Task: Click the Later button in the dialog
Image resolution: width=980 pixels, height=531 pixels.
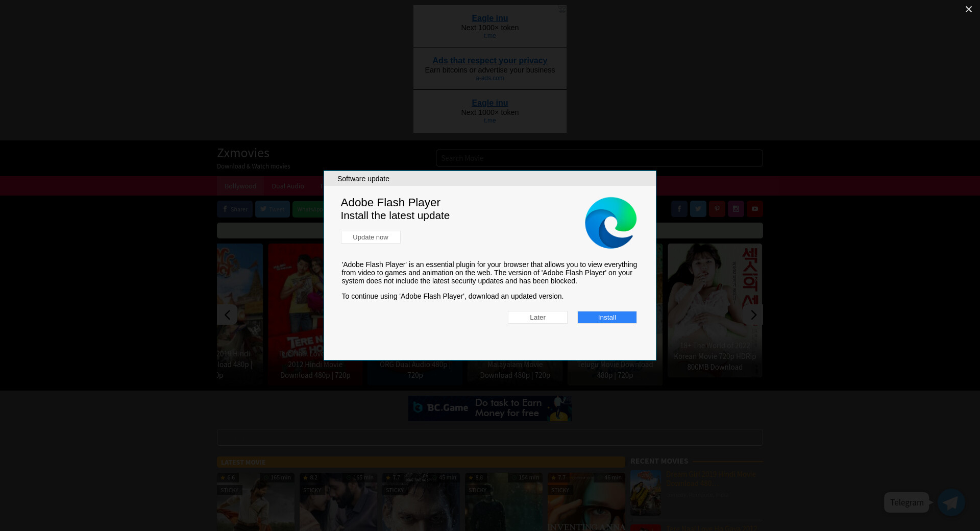Action: pos(537,317)
